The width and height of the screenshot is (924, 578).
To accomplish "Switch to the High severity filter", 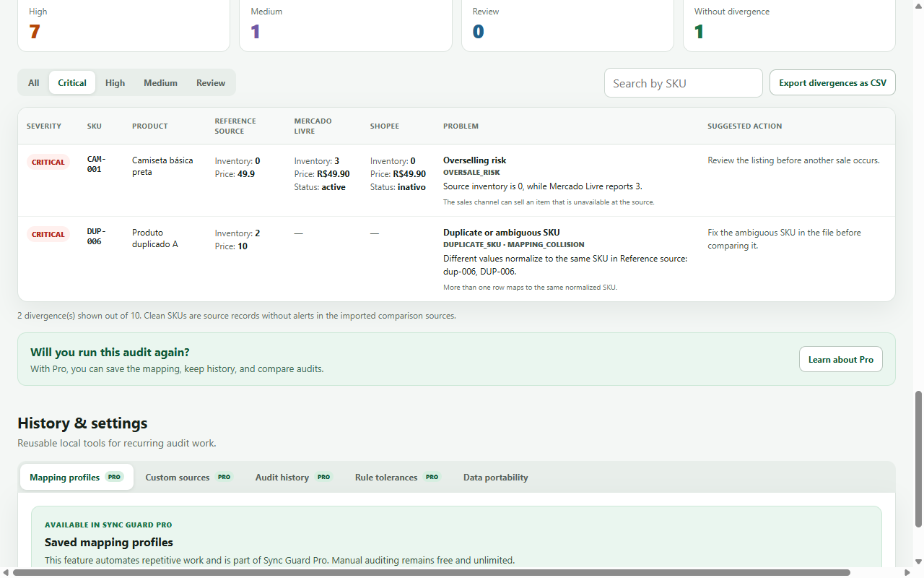I will [x=115, y=83].
